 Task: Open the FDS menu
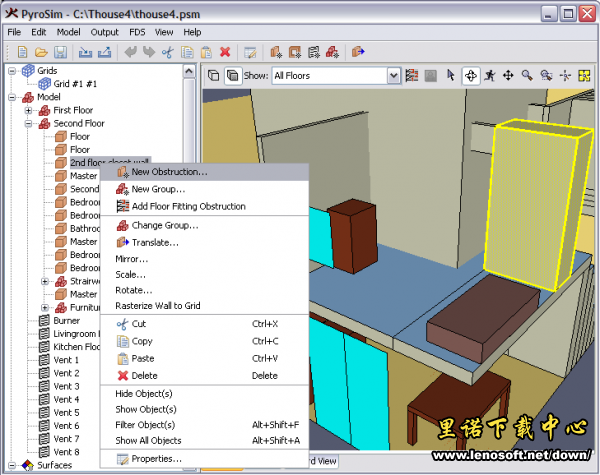(137, 32)
